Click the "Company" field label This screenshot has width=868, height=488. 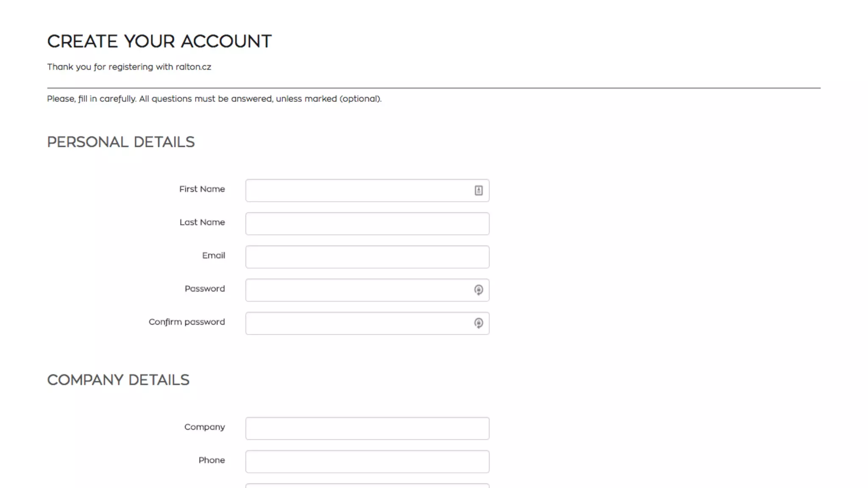(204, 427)
